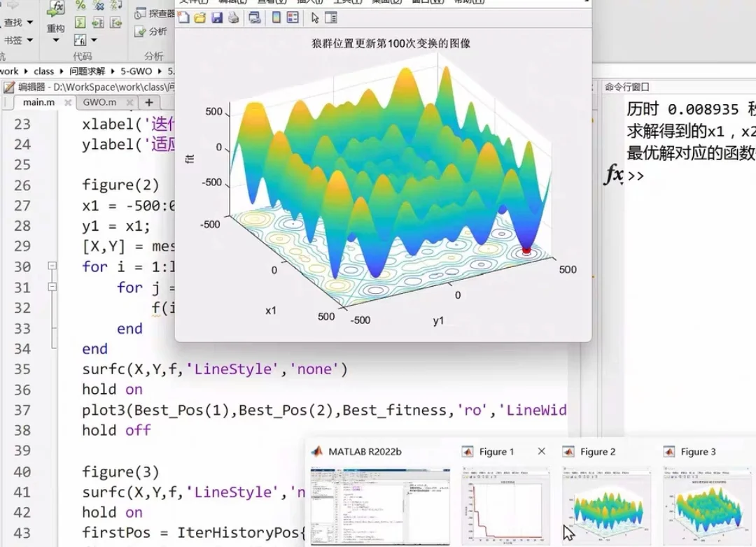Select Figure 1 convergence curve thumbnail

(505, 506)
